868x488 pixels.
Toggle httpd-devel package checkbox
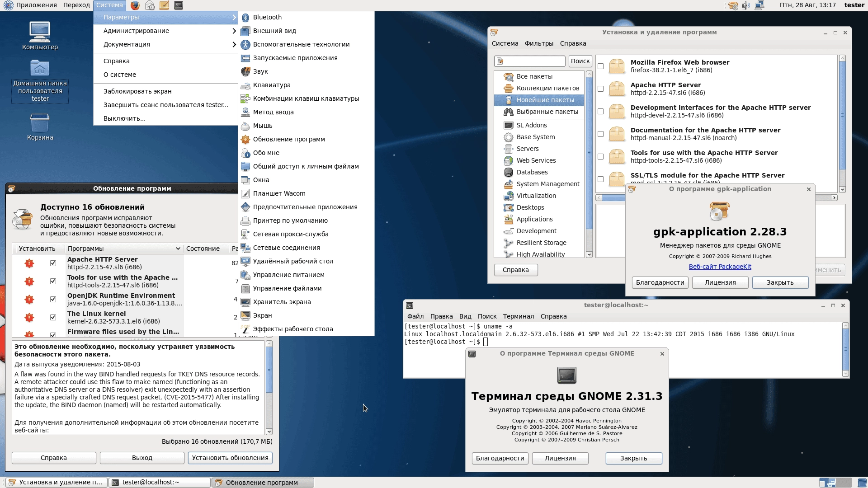[x=600, y=112]
